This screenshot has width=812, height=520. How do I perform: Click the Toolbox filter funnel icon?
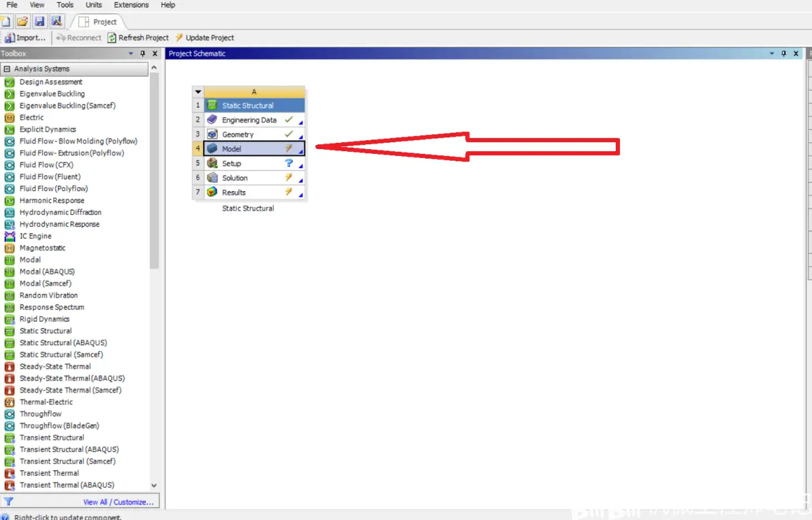pyautogui.click(x=9, y=502)
